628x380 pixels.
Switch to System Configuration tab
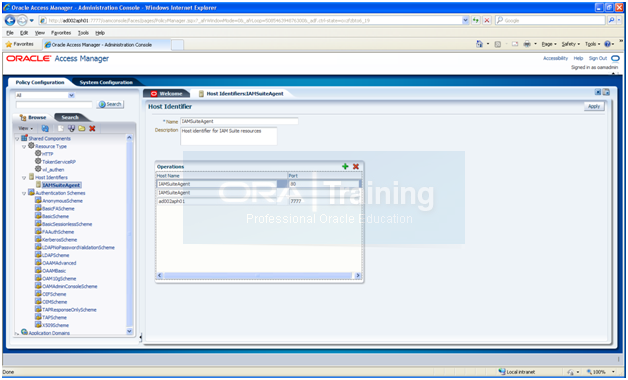[106, 82]
